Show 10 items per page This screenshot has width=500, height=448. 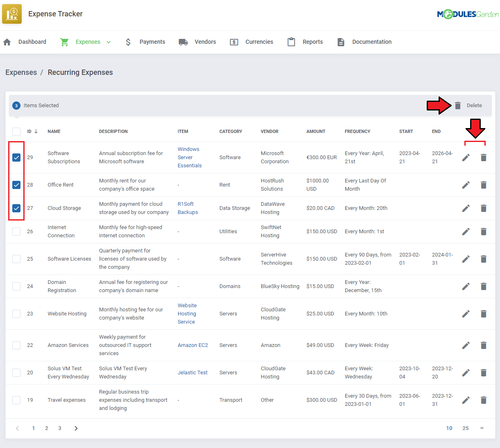click(x=449, y=428)
